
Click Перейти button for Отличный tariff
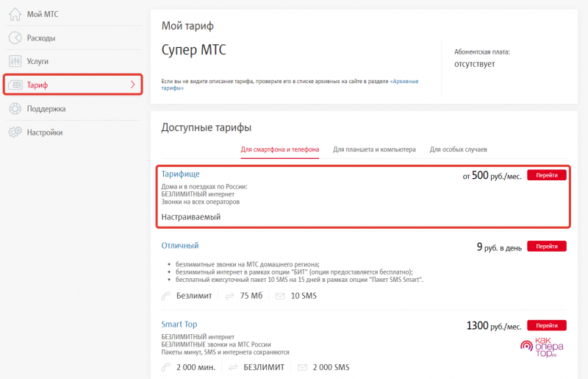(546, 247)
